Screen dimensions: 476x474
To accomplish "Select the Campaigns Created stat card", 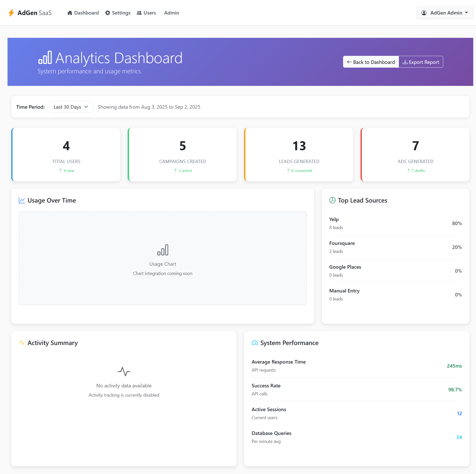I will [182, 154].
